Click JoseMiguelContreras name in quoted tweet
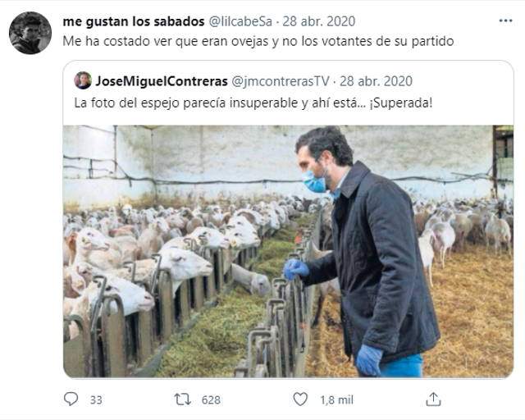525x420 pixels. click(x=162, y=81)
